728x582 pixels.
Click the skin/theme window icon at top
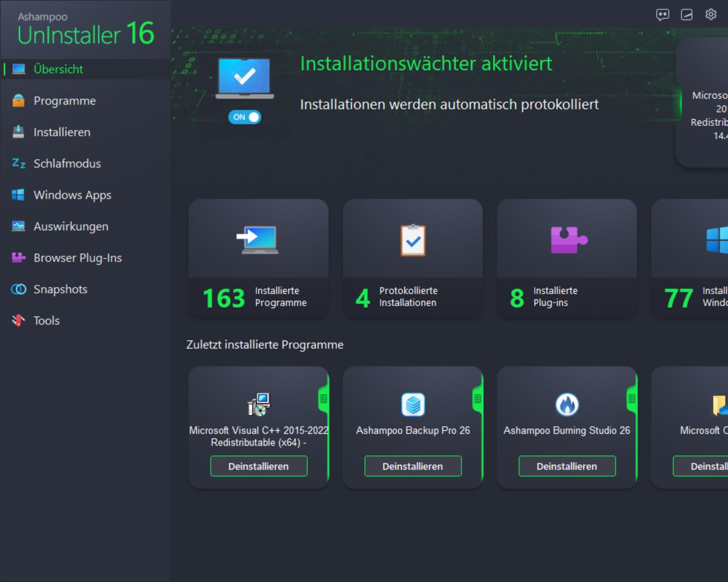(x=687, y=14)
